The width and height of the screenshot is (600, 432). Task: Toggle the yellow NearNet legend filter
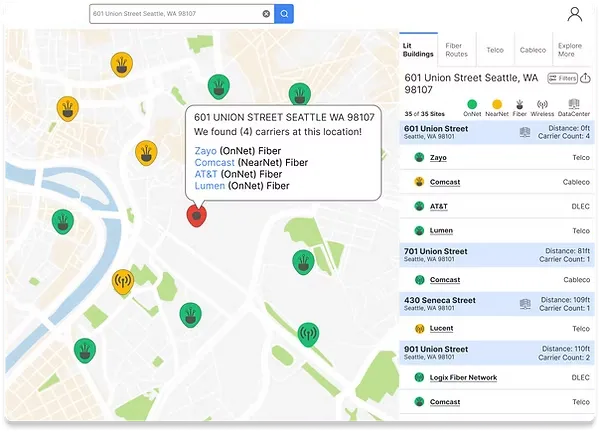497,108
